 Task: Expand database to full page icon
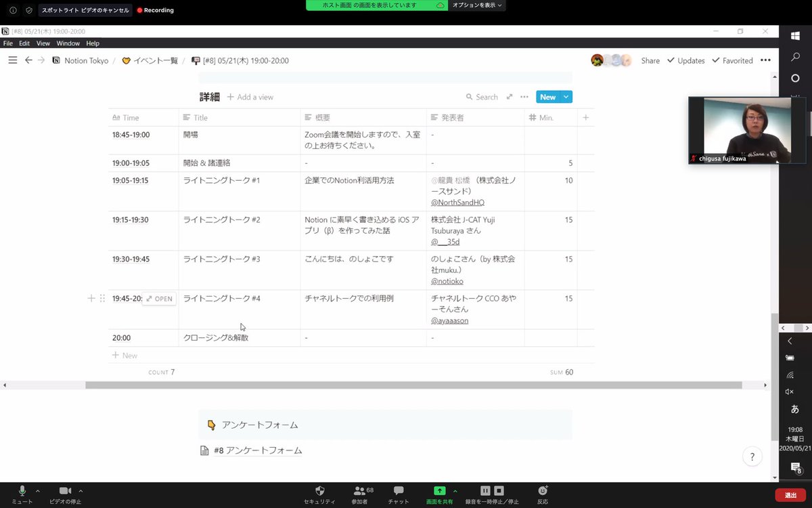[510, 97]
